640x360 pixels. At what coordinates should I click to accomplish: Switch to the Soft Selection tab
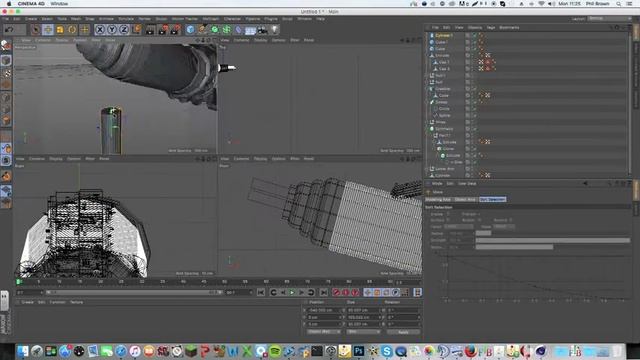493,199
